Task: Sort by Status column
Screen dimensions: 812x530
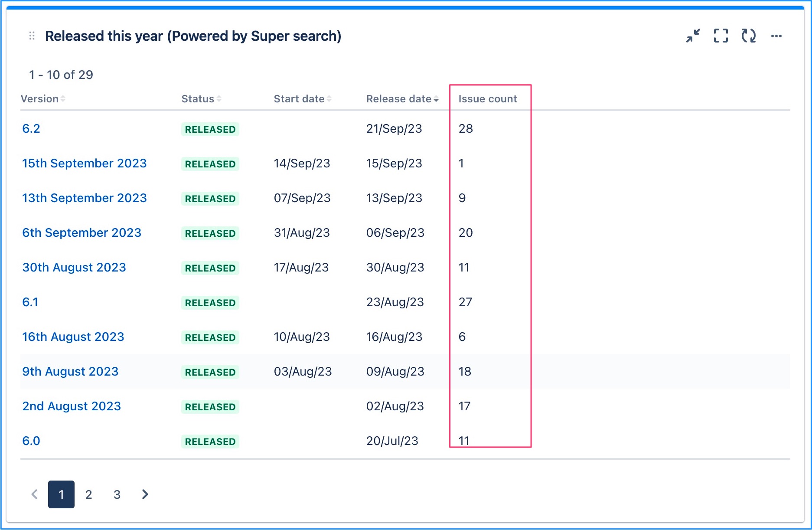Action: pyautogui.click(x=202, y=99)
